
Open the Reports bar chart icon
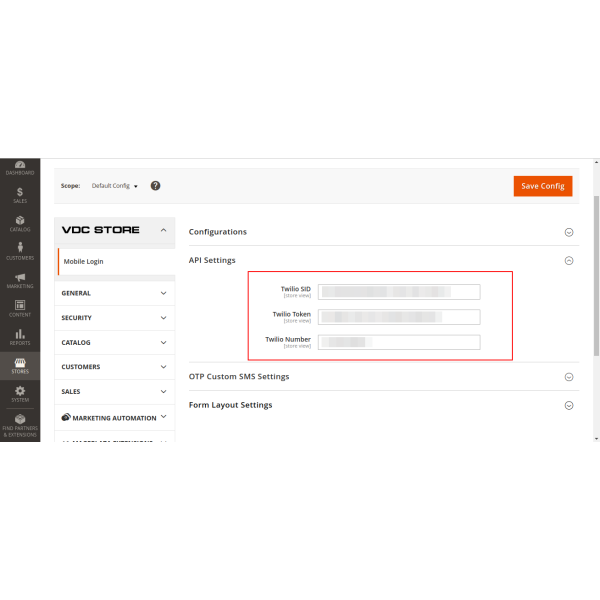pyautogui.click(x=20, y=335)
